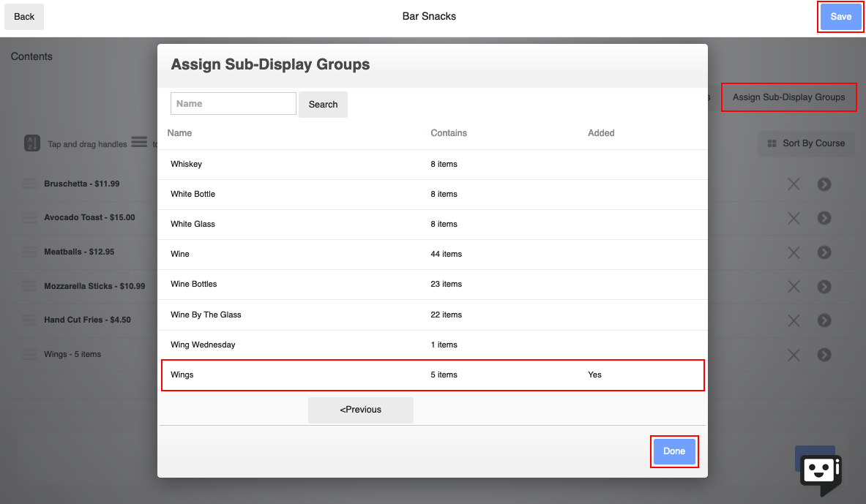This screenshot has height=504, width=866.
Task: Open Meatballs details via arrow icon
Action: 824,253
